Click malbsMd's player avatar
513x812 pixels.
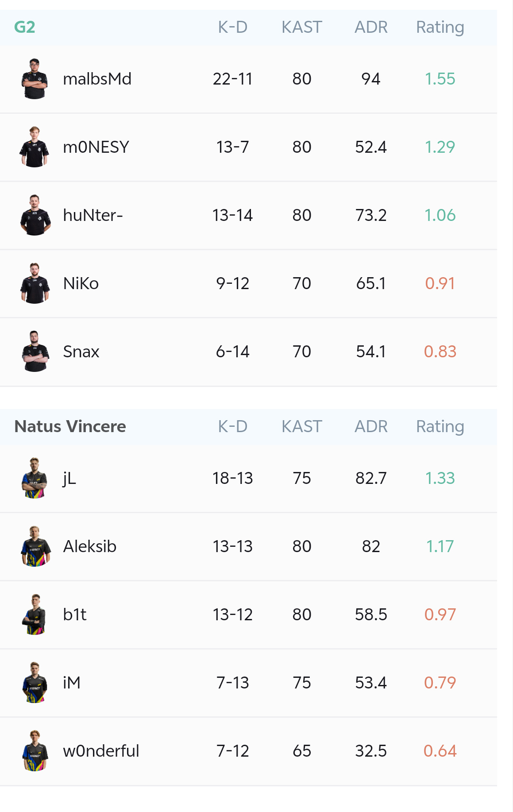click(35, 79)
